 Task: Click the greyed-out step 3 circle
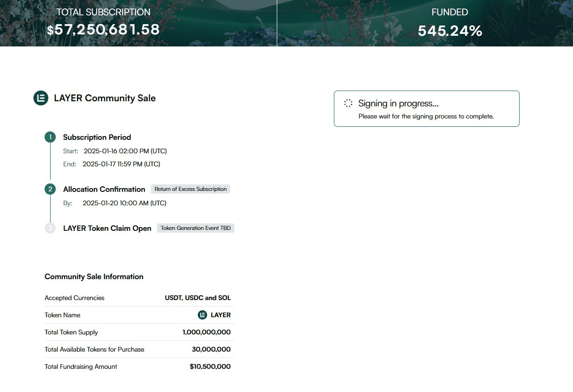(x=50, y=228)
